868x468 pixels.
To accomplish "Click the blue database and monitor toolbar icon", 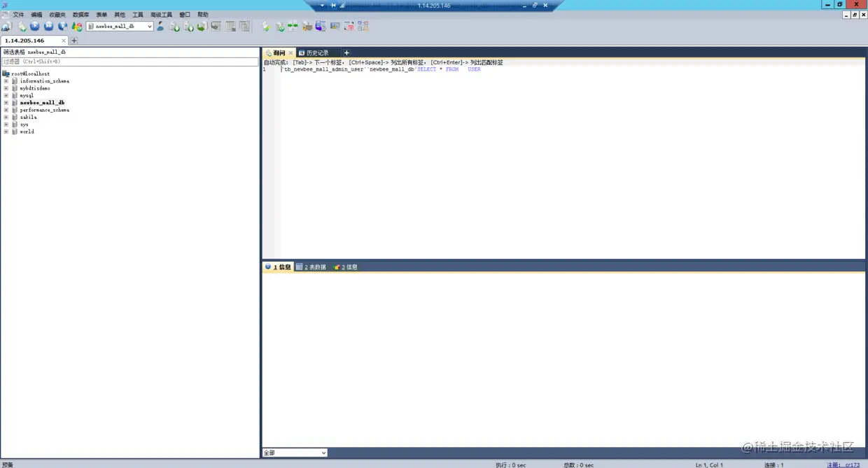I will [321, 27].
